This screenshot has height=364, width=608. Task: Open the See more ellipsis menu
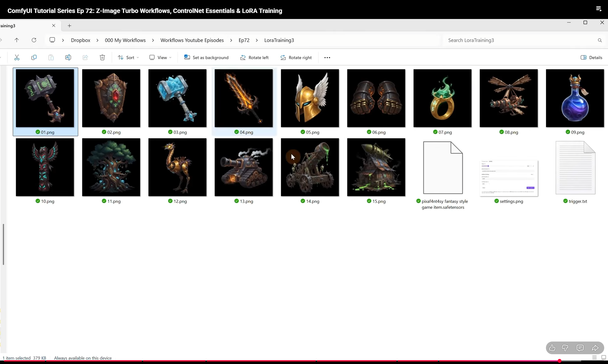(327, 57)
